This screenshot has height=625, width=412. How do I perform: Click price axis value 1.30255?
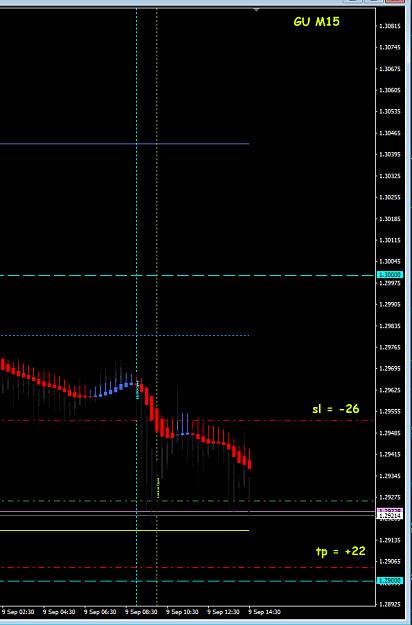point(390,197)
